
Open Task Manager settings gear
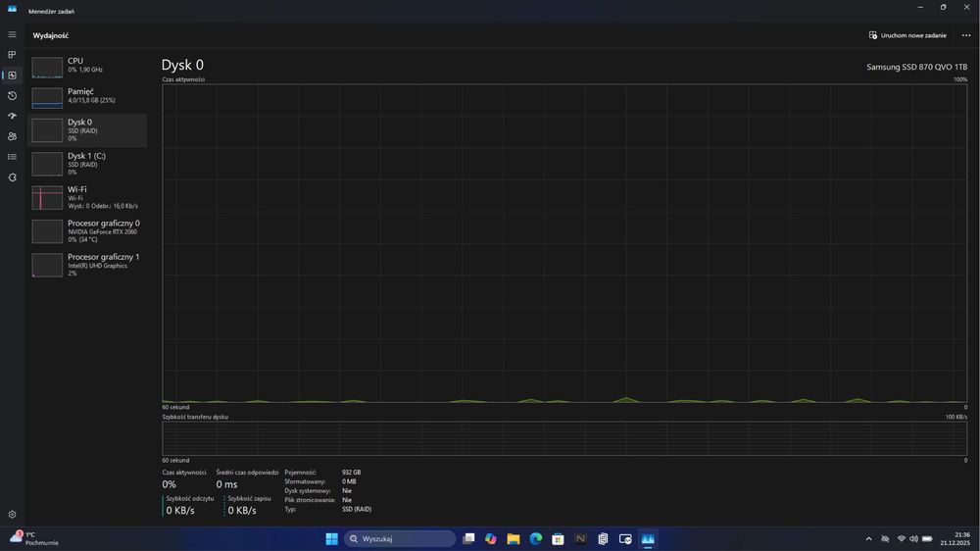[12, 514]
